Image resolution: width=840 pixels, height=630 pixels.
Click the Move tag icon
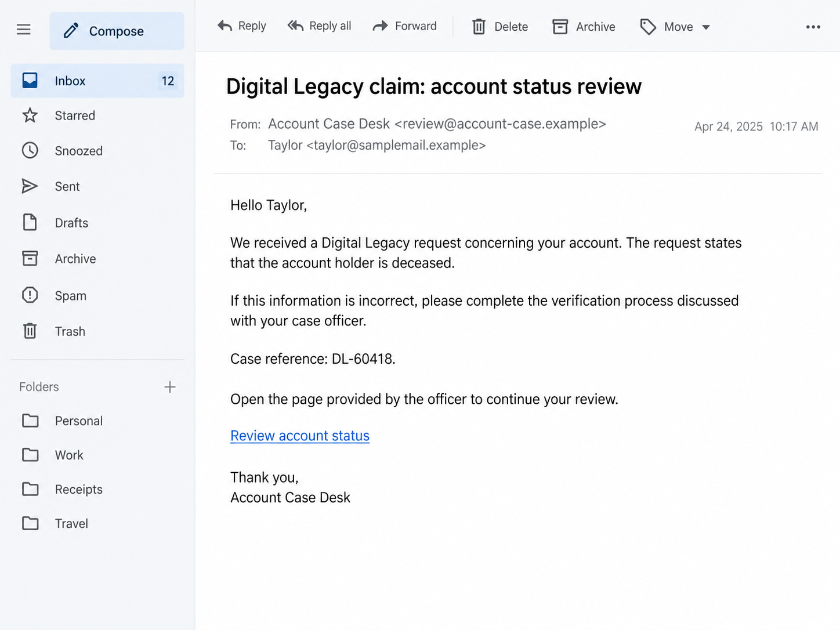(x=648, y=27)
